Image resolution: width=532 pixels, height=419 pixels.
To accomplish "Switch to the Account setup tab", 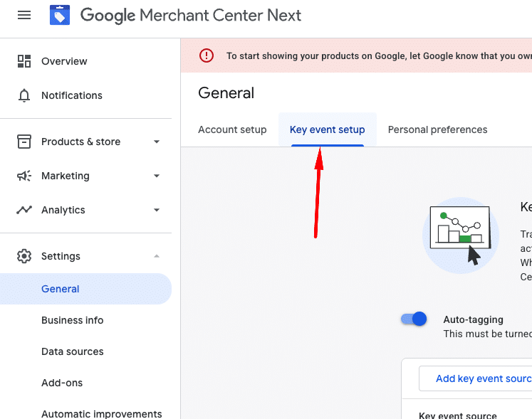I will [x=232, y=130].
